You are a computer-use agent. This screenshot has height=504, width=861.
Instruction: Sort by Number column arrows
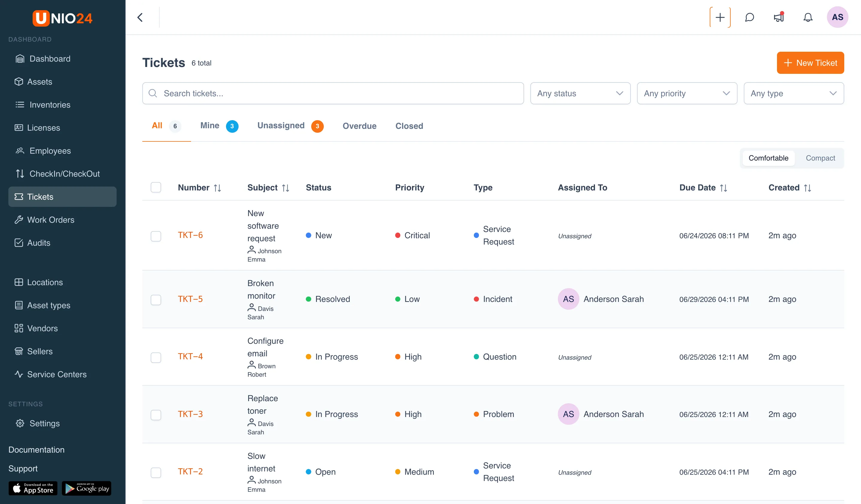(x=217, y=188)
